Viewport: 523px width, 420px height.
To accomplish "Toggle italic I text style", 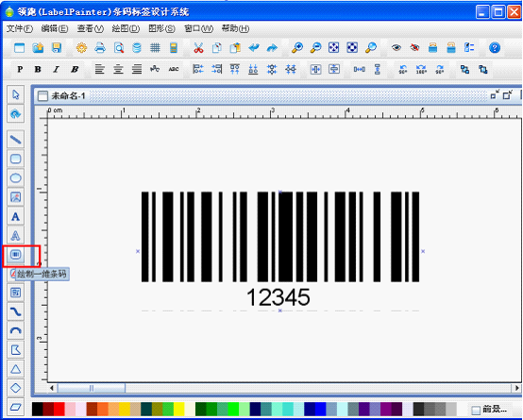I will coord(56,69).
